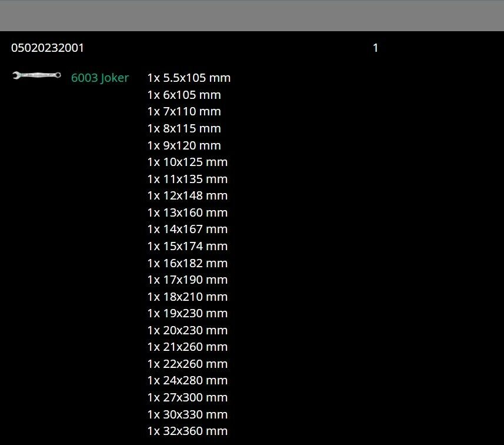Select the 1x 13x160 mm entry
The height and width of the screenshot is (445, 504).
click(x=187, y=212)
